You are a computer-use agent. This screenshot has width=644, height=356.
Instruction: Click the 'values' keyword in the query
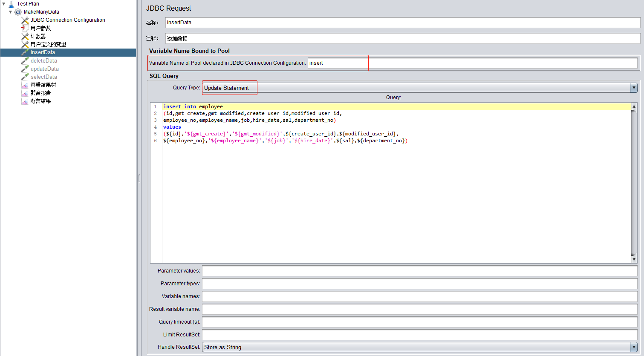[x=172, y=127]
